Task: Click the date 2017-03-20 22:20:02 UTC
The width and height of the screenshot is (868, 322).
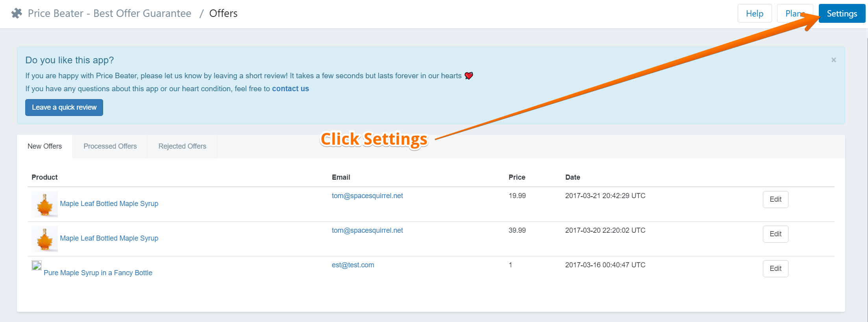Action: [x=605, y=230]
